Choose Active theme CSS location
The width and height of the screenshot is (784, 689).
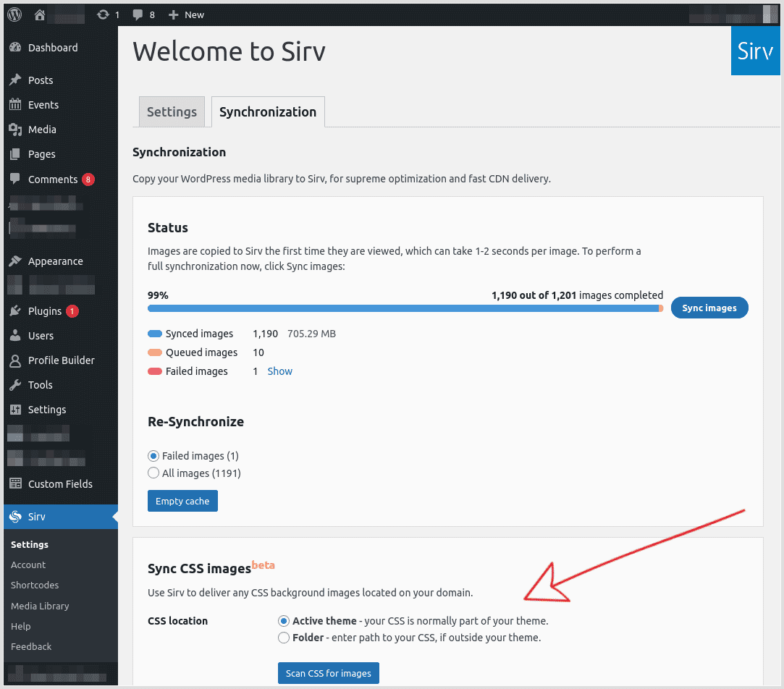284,621
